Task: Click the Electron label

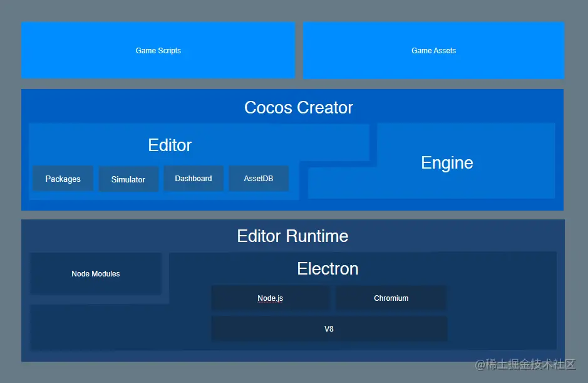Action: point(328,269)
